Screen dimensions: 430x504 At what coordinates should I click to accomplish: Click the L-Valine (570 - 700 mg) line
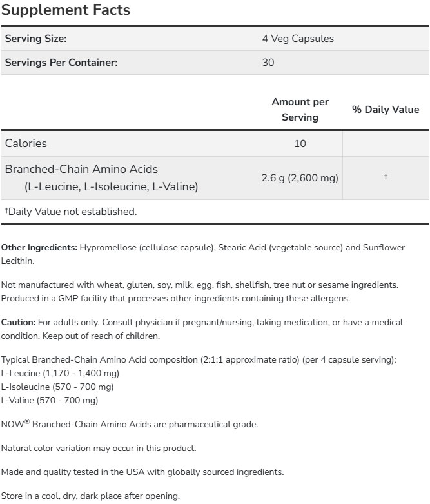pos(50,400)
